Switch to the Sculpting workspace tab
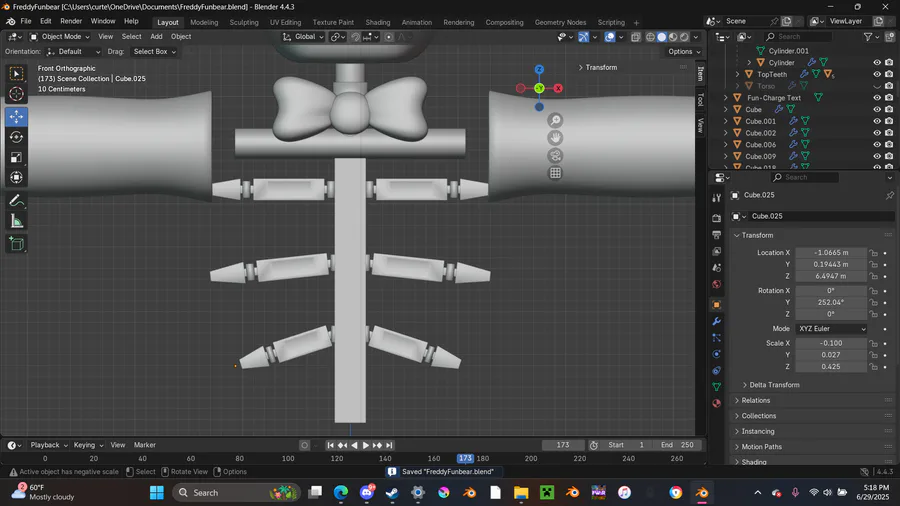 click(x=244, y=22)
